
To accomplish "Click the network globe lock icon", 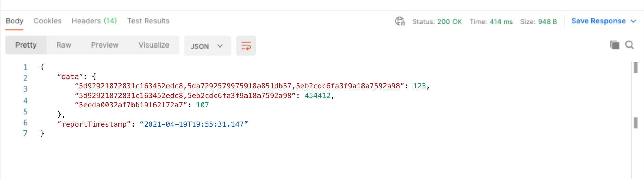I will pos(400,21).
